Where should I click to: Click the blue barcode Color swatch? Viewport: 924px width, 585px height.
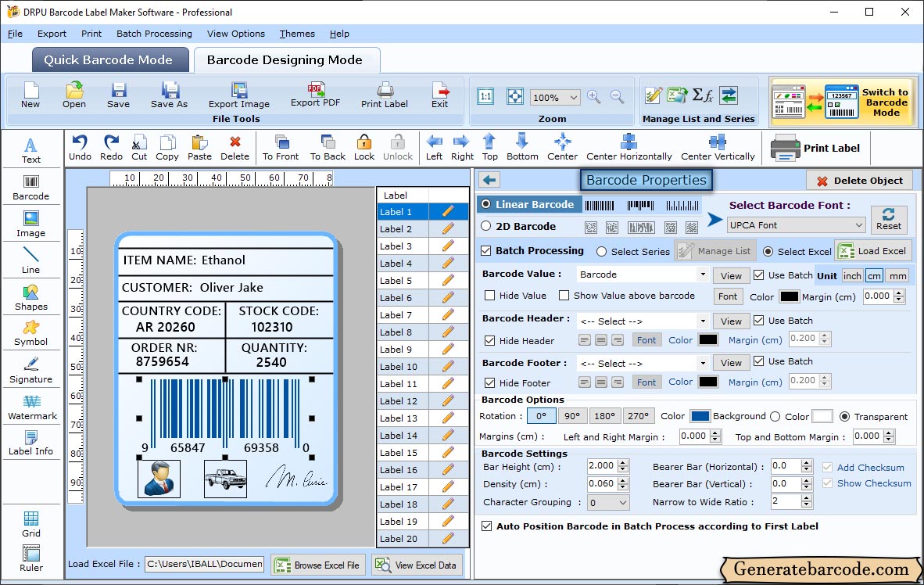pyautogui.click(x=700, y=416)
